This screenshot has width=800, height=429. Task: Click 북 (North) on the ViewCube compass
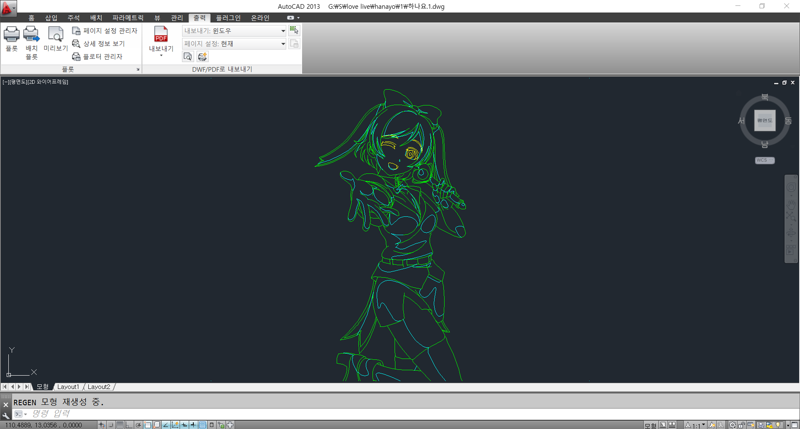(x=764, y=97)
